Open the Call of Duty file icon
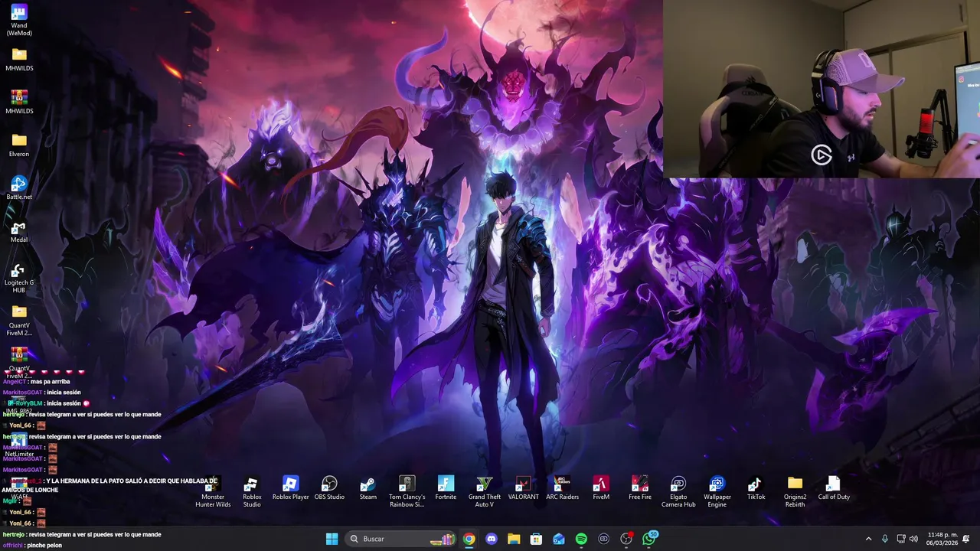 tap(834, 487)
